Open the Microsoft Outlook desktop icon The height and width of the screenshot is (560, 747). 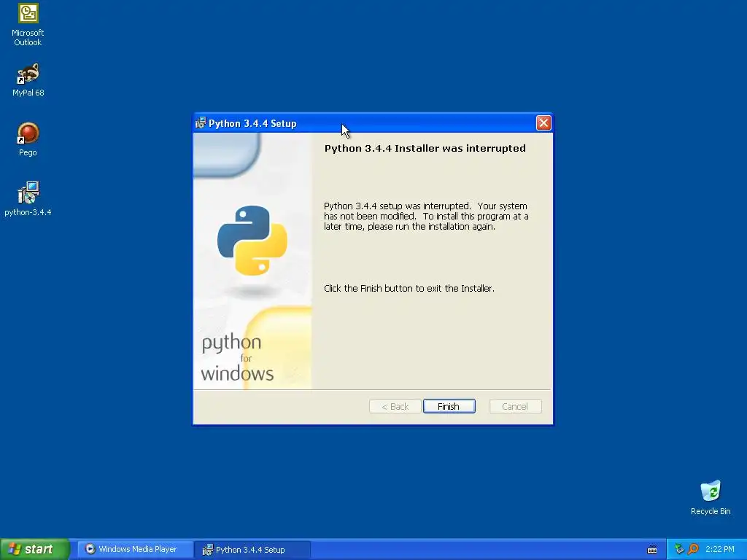(28, 25)
